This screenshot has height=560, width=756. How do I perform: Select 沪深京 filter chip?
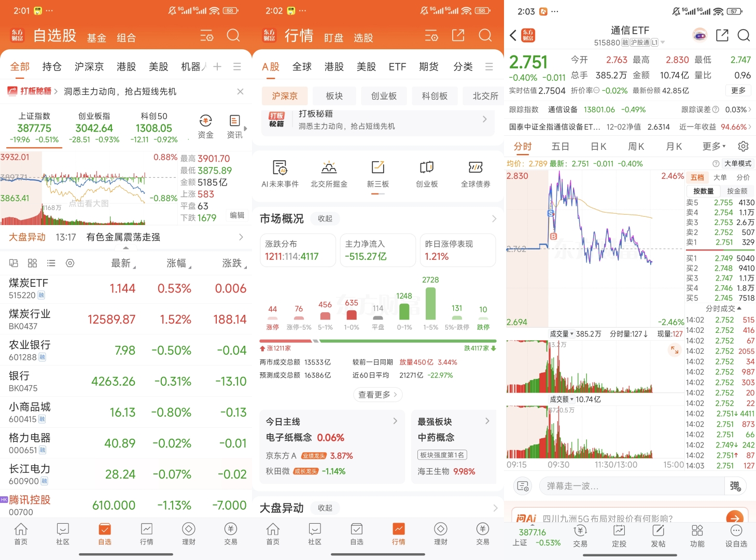click(285, 96)
